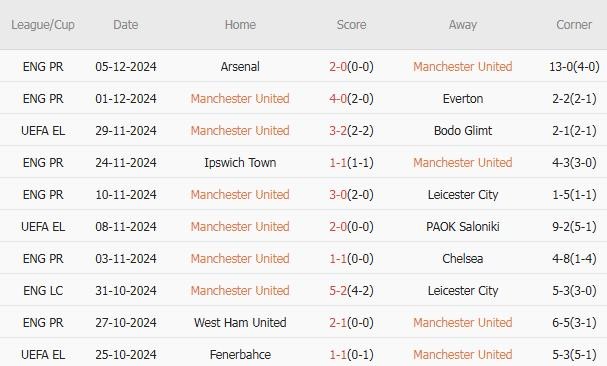Open the Chelsea team link

463,259
